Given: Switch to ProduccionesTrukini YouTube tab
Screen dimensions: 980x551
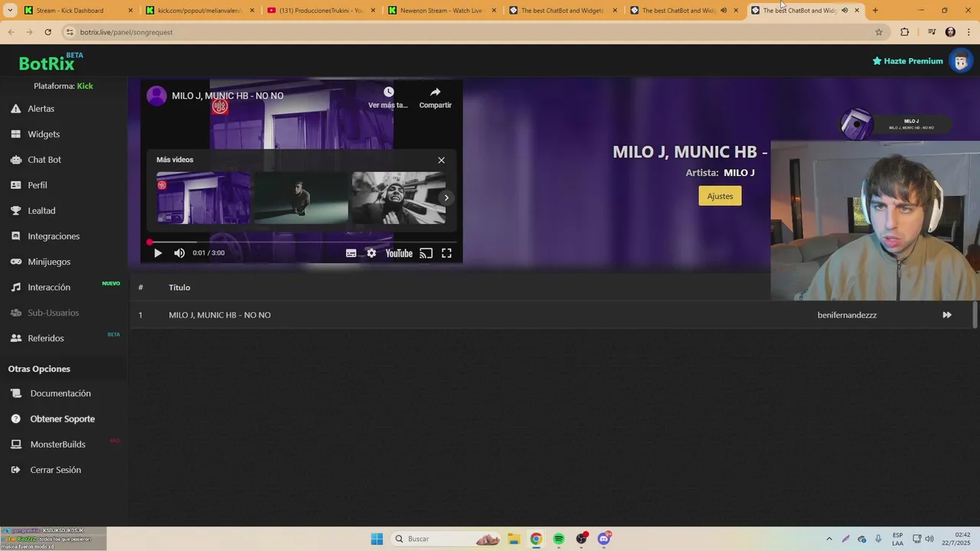Looking at the screenshot, I should [x=321, y=11].
